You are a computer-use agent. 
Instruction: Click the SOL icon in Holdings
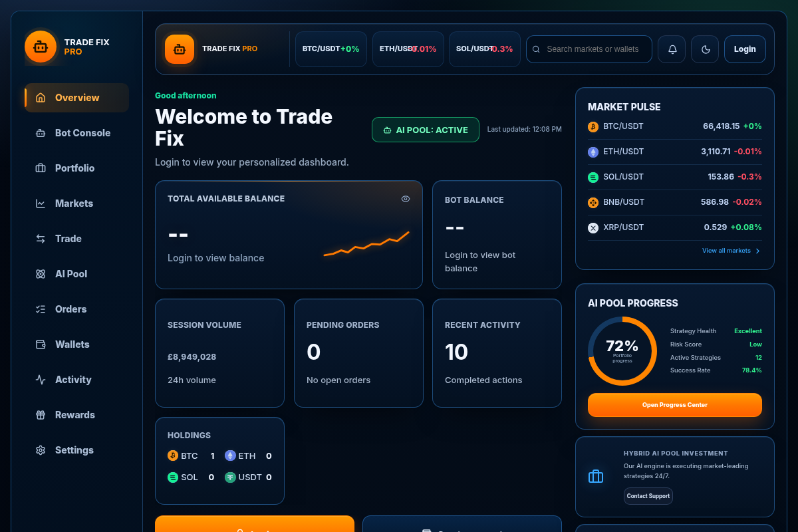coord(173,477)
